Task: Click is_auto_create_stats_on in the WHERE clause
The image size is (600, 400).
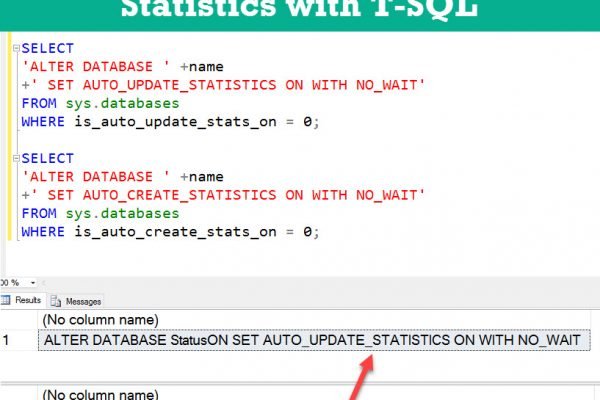Action: (x=175, y=232)
